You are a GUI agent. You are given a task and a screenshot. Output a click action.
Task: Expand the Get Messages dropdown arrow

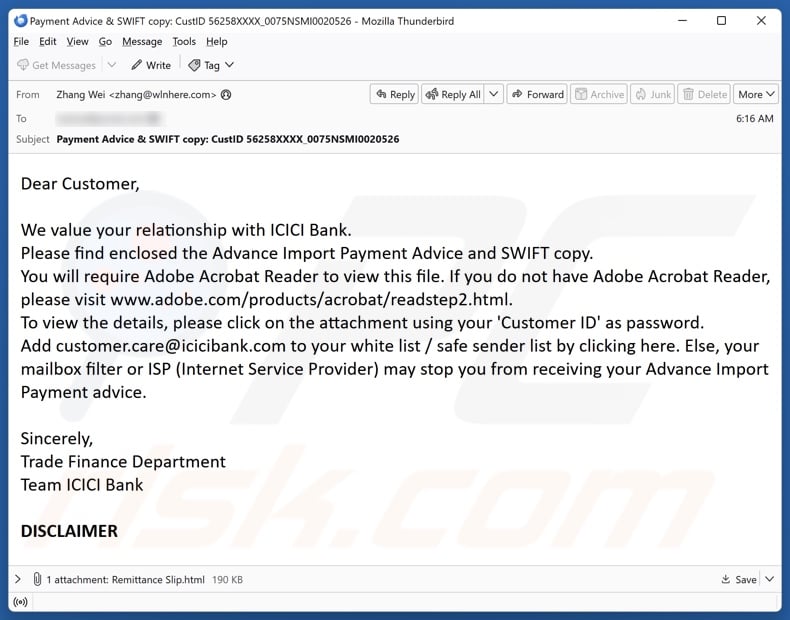pyautogui.click(x=112, y=65)
